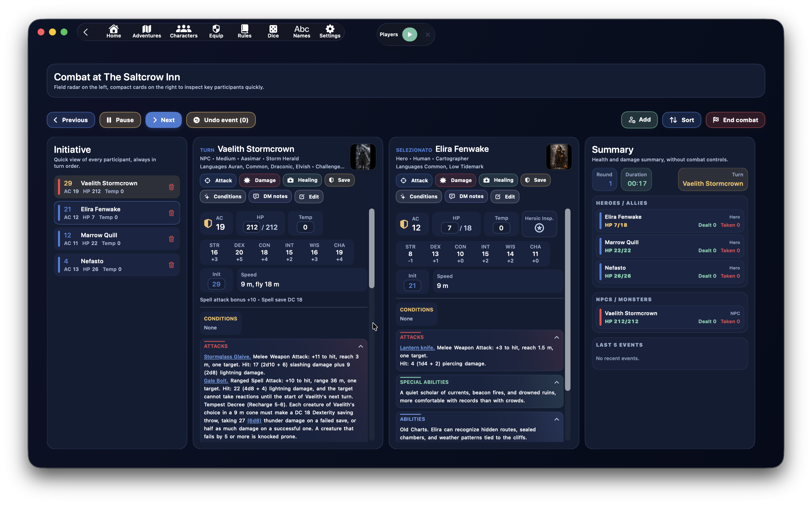The width and height of the screenshot is (812, 505).
Task: Open the Equip section
Action: (216, 31)
